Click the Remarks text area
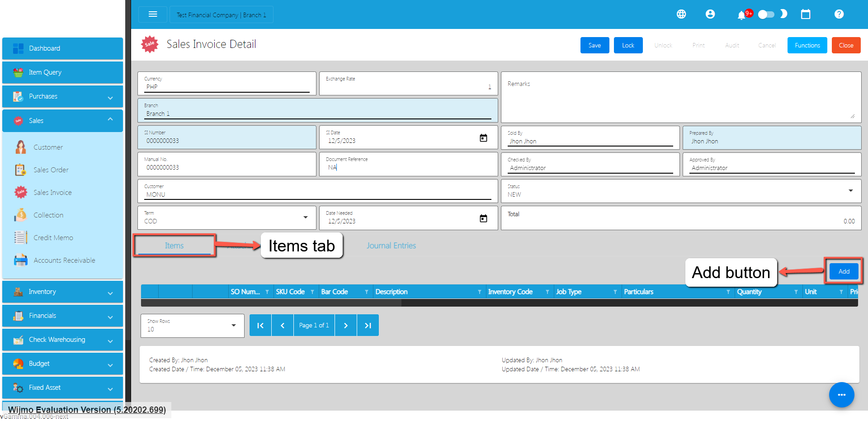868x421 pixels. point(680,97)
